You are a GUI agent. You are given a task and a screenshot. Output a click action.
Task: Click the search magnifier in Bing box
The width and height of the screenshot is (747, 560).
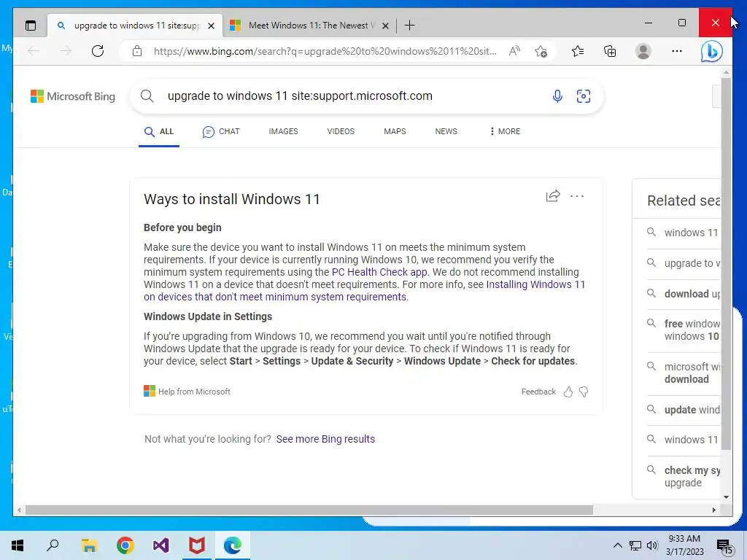tap(147, 96)
